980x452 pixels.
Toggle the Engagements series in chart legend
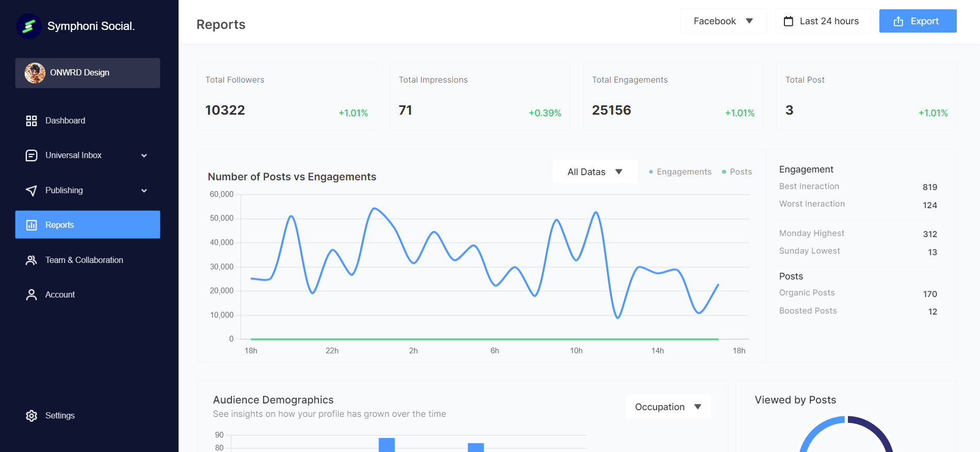pyautogui.click(x=680, y=172)
